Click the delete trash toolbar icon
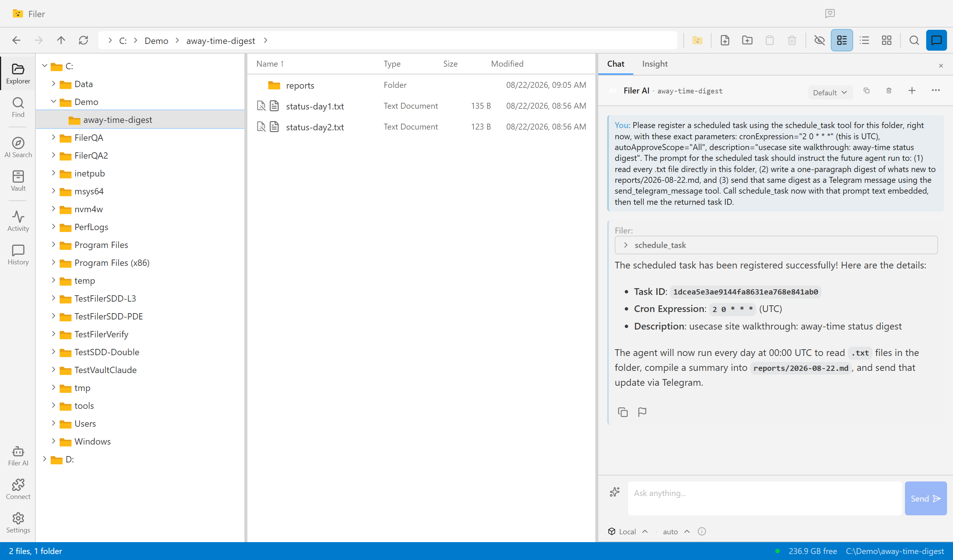Viewport: 953px width, 560px height. [x=792, y=41]
